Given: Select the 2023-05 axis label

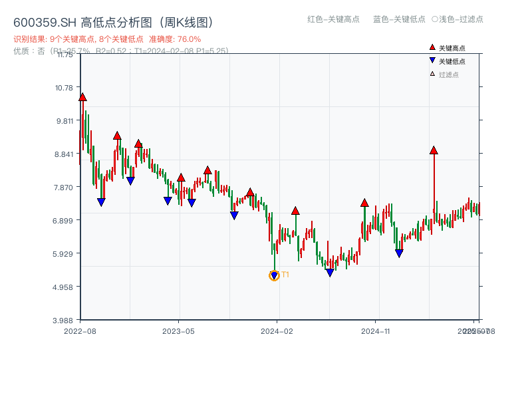Looking at the screenshot, I should point(178,330).
